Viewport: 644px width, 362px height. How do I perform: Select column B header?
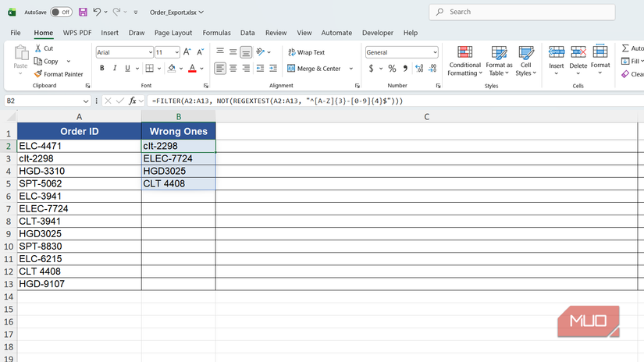(179, 116)
